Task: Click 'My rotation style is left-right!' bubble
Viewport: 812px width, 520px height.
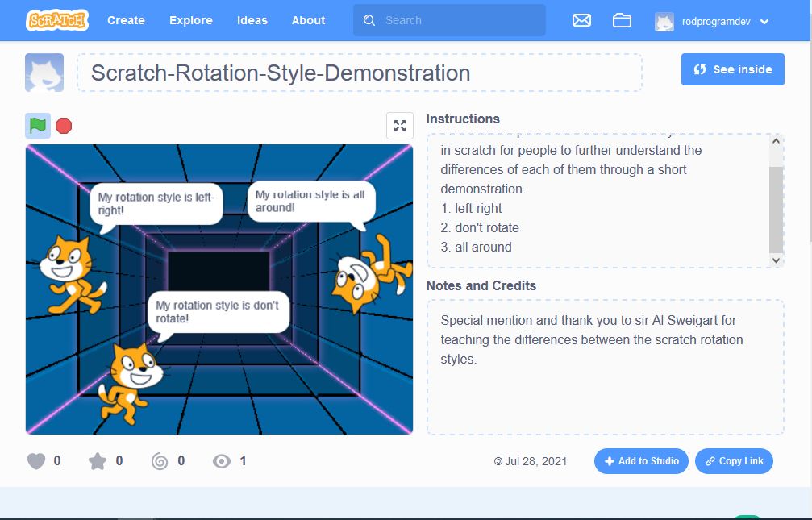Action: pyautogui.click(x=156, y=204)
